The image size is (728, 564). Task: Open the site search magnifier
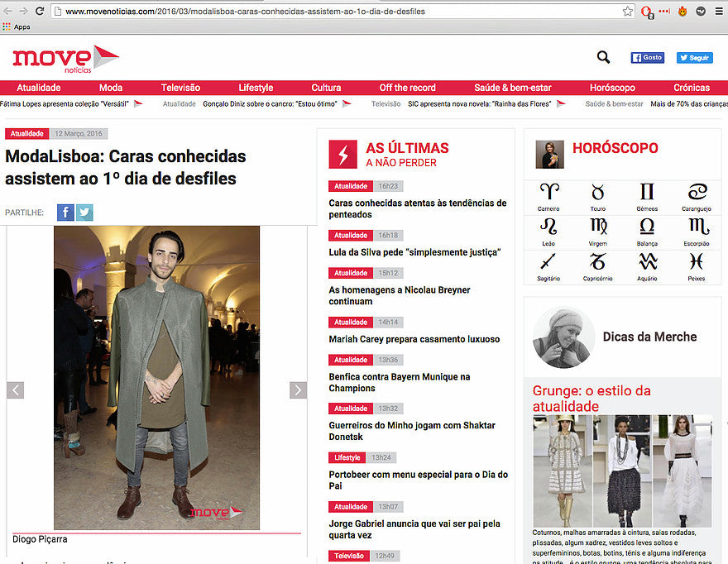point(603,57)
